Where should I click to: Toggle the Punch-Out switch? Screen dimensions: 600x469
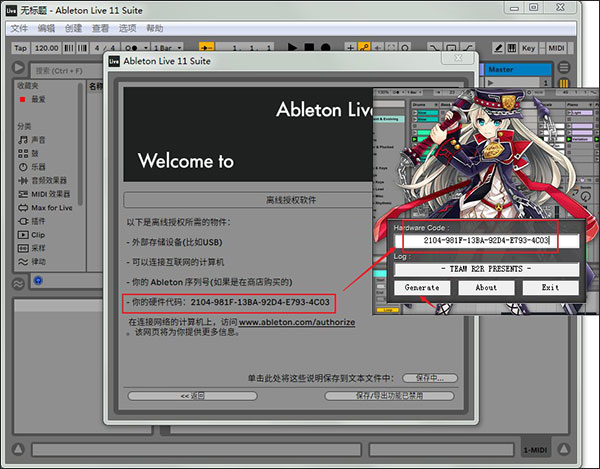tap(468, 48)
